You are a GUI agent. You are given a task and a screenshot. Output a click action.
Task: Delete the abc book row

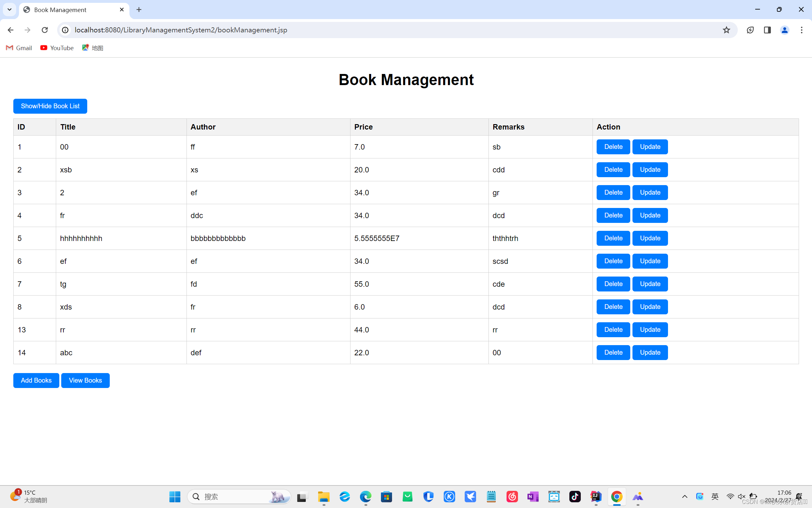(x=613, y=352)
